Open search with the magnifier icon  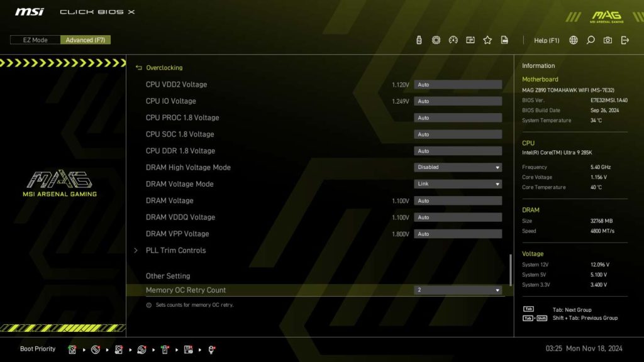point(590,40)
